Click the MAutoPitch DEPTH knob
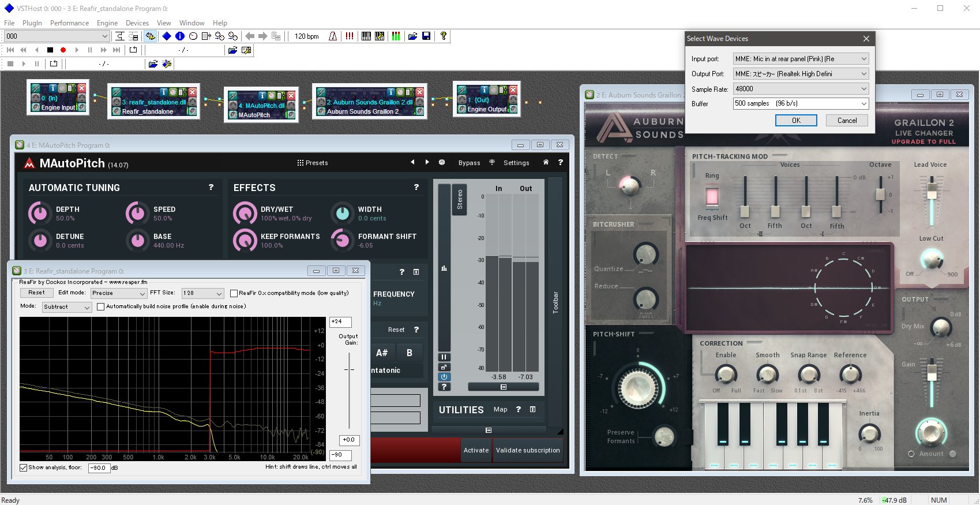The width and height of the screenshot is (980, 505). (x=39, y=214)
